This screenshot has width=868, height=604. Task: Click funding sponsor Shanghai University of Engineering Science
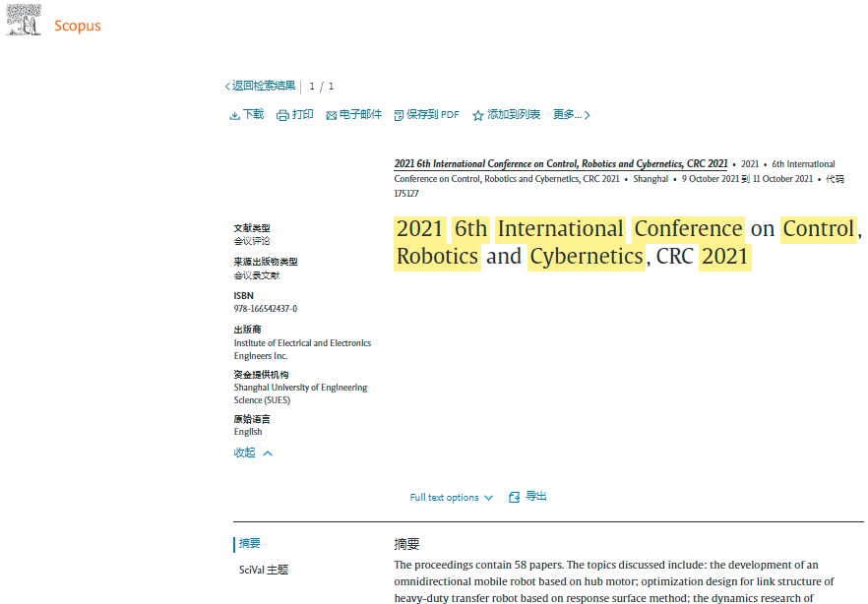300,393
